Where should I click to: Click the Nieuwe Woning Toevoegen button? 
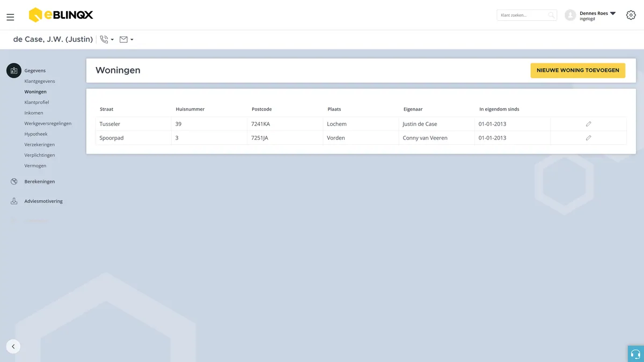[578, 70]
